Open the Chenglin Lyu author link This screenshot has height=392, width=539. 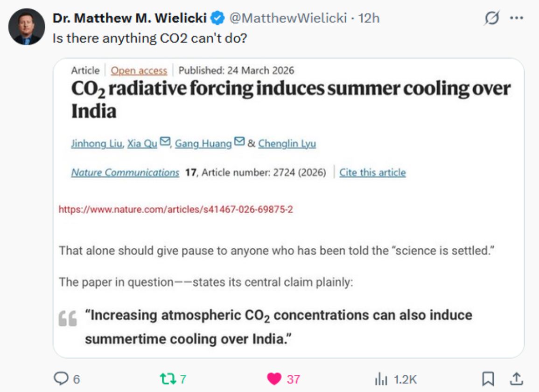[x=287, y=144]
